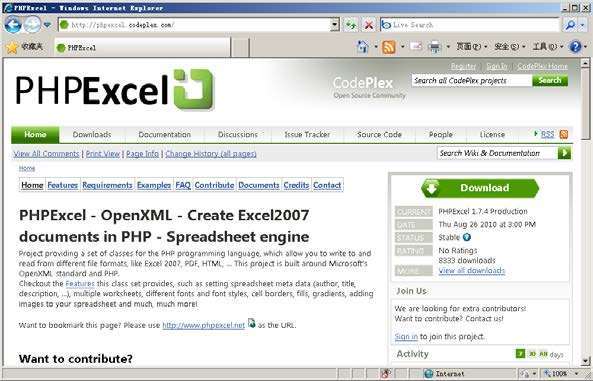This screenshot has width=593, height=381.
Task: Click the RSS feeds toolbar icon
Action: 389,47
